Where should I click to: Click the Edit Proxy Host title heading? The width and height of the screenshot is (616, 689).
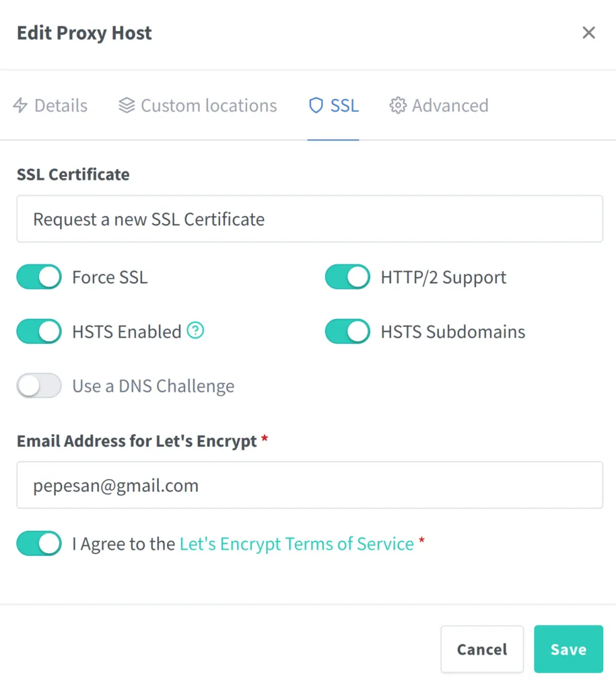[x=84, y=33]
